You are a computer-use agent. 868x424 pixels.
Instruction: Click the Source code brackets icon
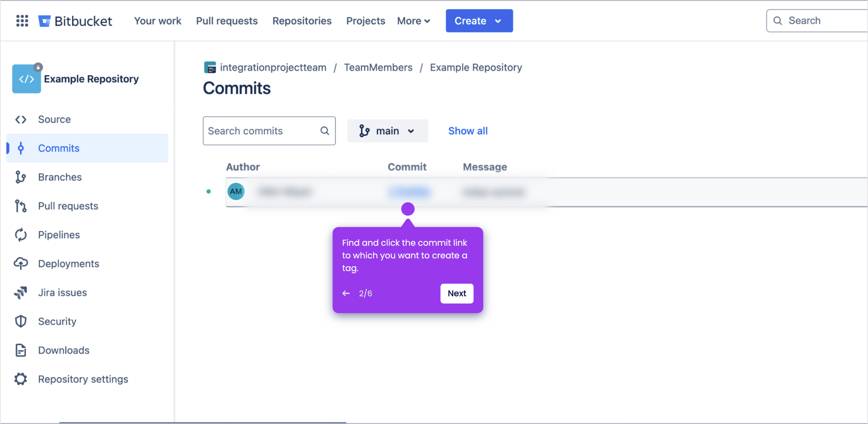pyautogui.click(x=20, y=120)
